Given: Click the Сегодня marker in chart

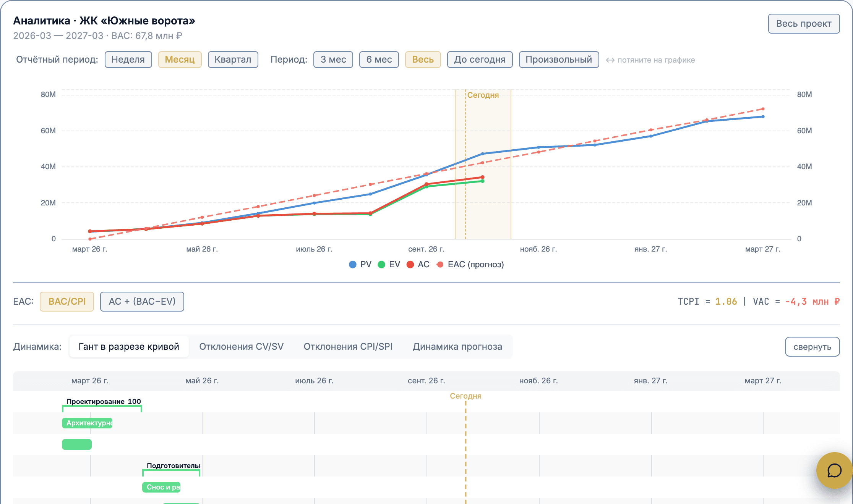Looking at the screenshot, I should (x=483, y=95).
